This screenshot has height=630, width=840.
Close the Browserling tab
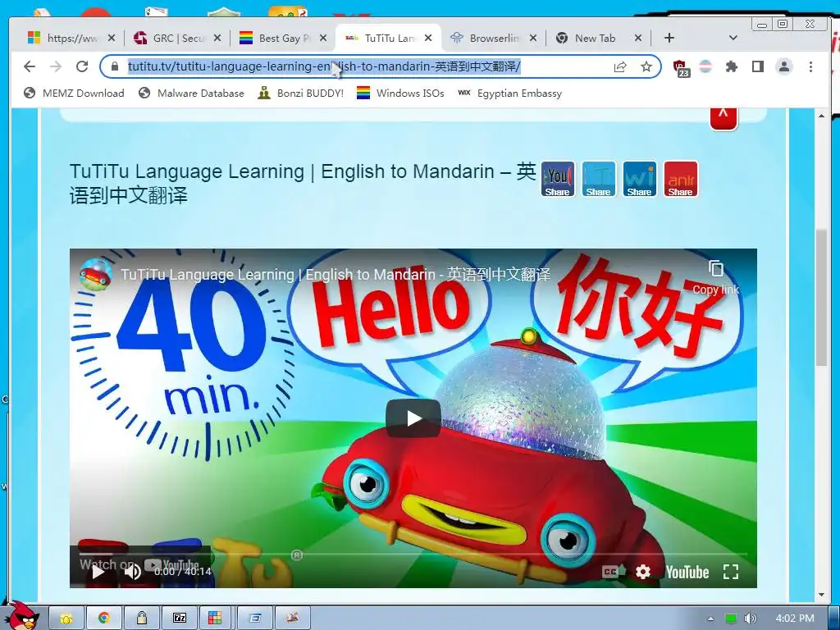click(x=532, y=38)
